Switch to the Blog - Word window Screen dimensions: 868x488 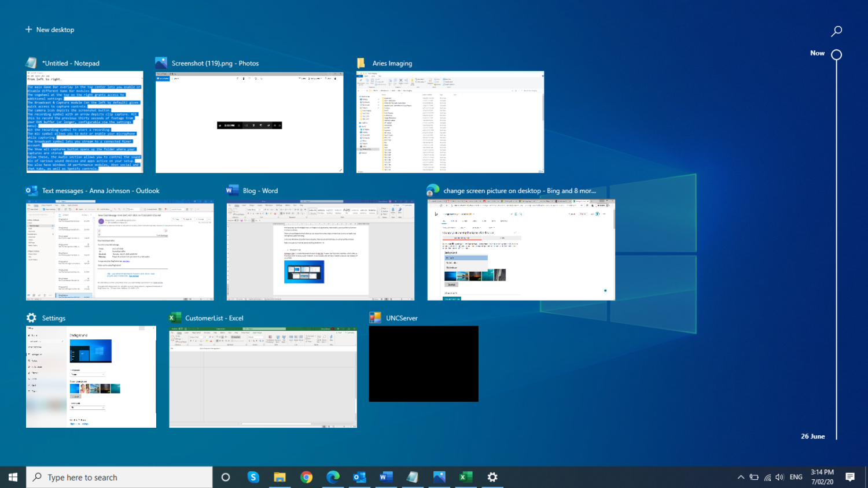320,251
